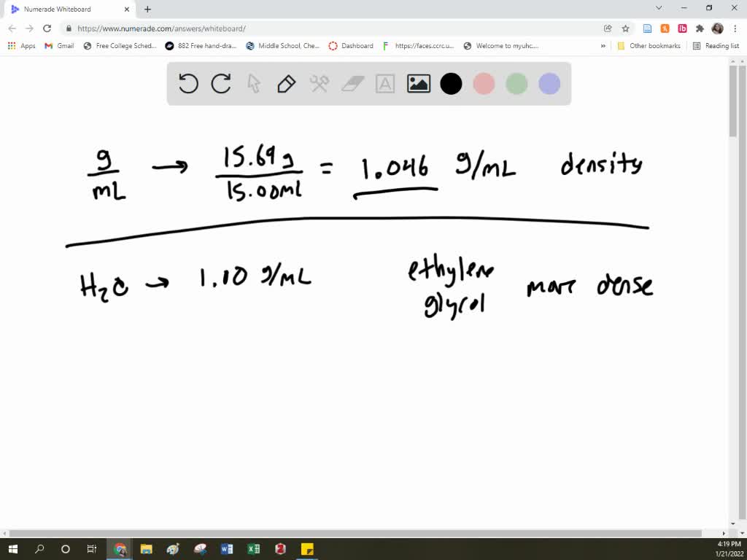Pick the black color swatch
This screenshot has width=747, height=560.
pos(451,83)
